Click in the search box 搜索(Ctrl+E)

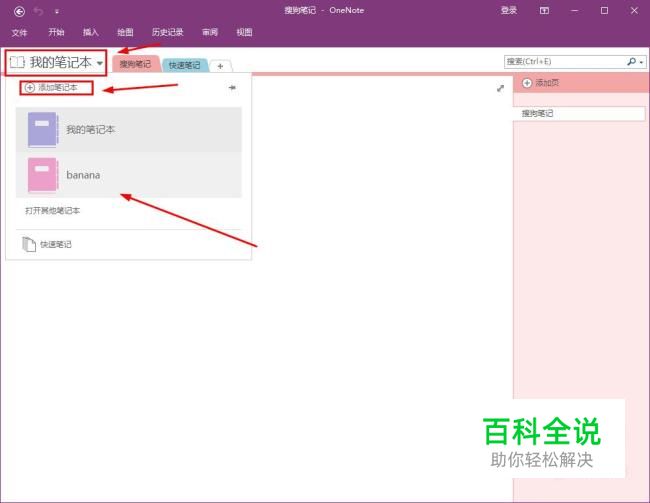tap(564, 62)
